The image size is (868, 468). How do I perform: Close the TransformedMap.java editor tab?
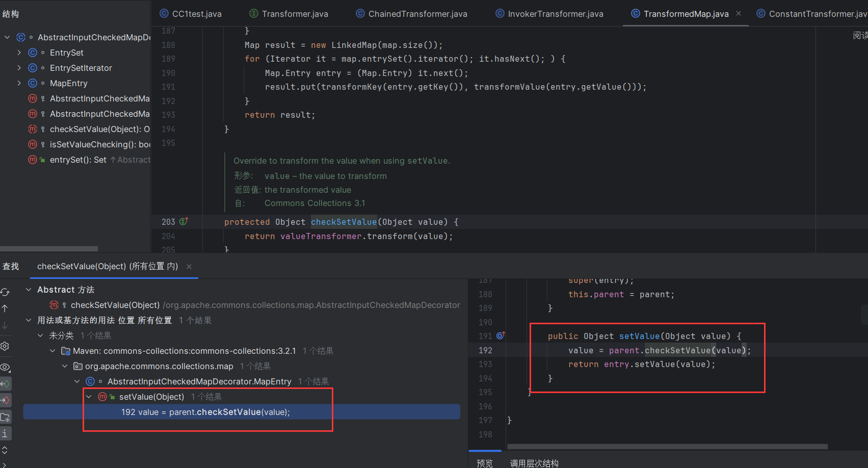pos(739,14)
